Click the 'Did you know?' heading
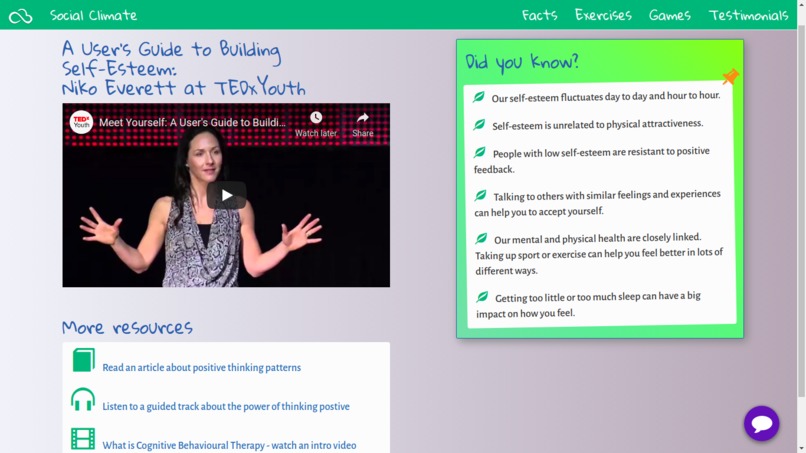The height and width of the screenshot is (453, 806). (x=522, y=62)
